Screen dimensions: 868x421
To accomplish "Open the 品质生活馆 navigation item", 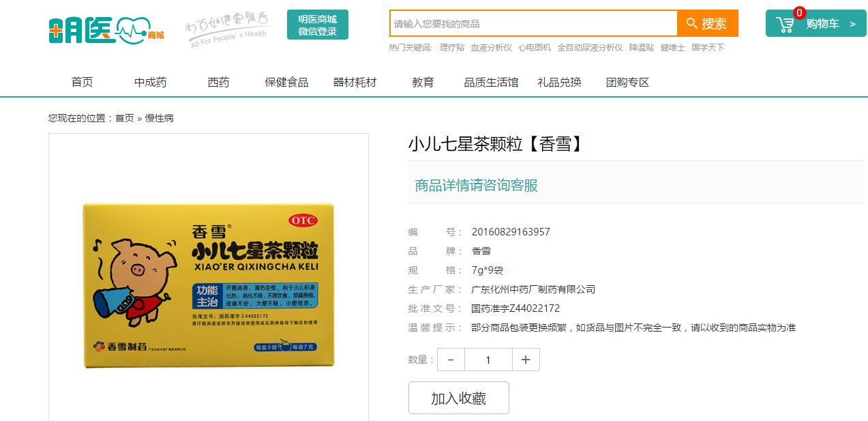I will [x=491, y=83].
